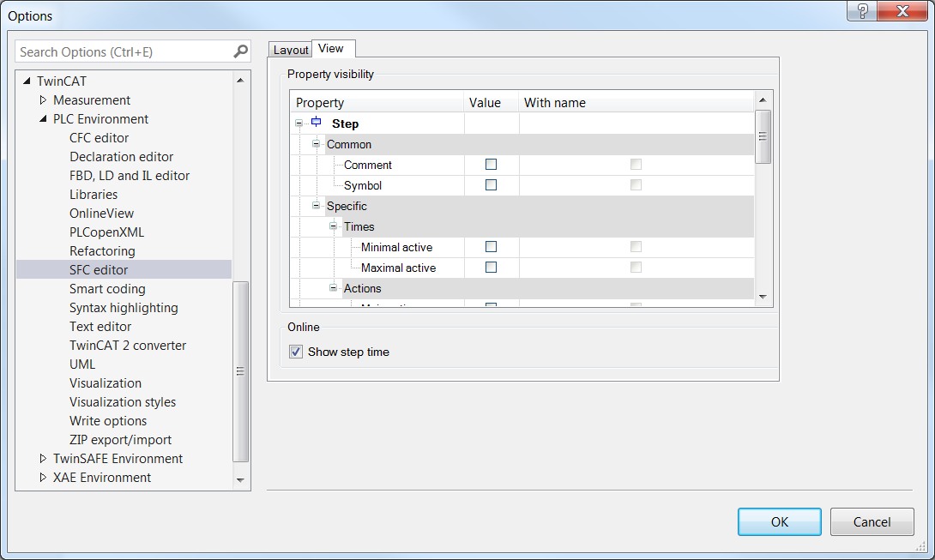Collapse the Step property node
The height and width of the screenshot is (560, 935).
pos(299,123)
